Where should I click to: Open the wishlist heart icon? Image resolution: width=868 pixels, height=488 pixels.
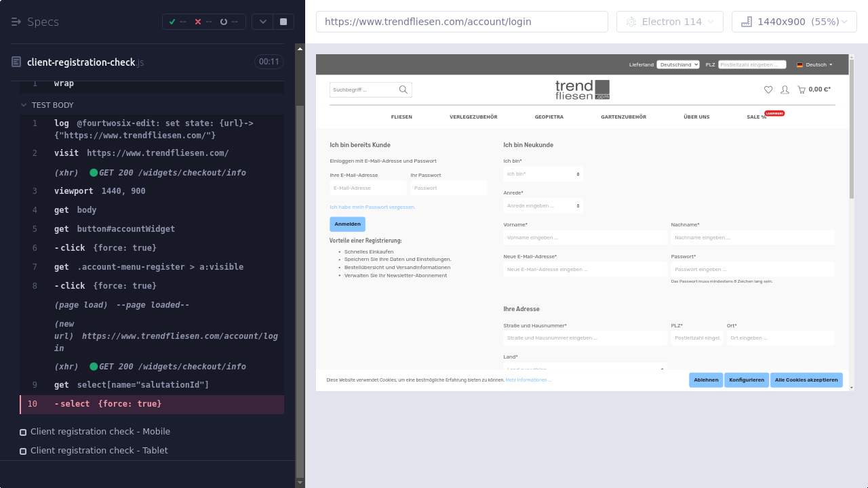click(768, 89)
